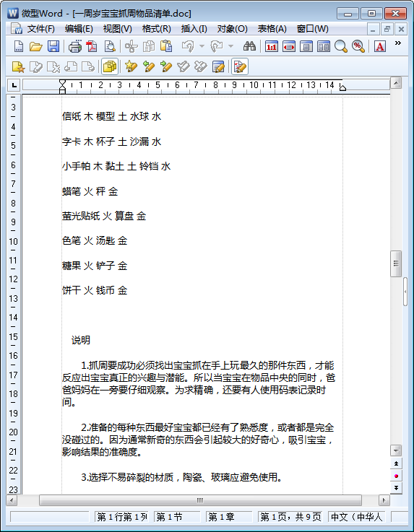The height and width of the screenshot is (532, 414).
Task: Toggle track changes icon
Action: (x=240, y=67)
